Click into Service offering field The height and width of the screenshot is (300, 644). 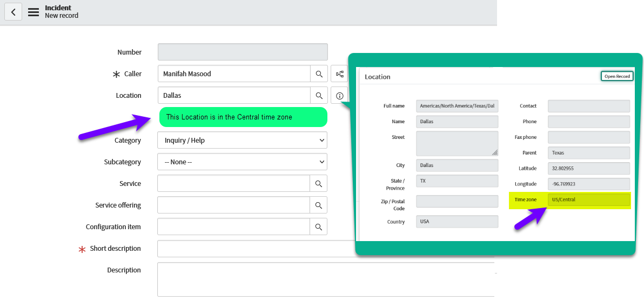(x=234, y=205)
